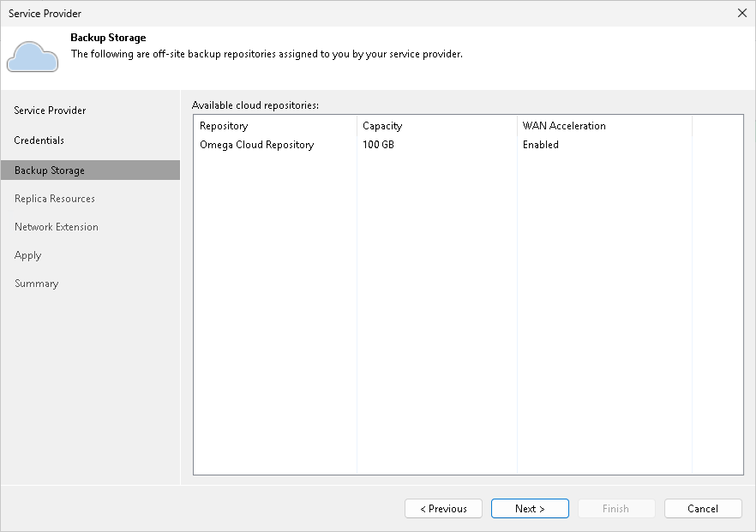
Task: Click the Repository column header
Action: point(223,125)
